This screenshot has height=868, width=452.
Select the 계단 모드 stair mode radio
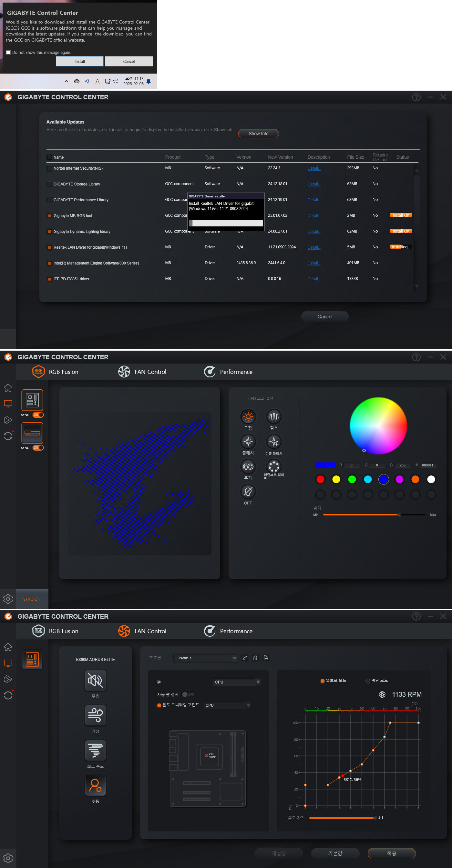[x=368, y=680]
